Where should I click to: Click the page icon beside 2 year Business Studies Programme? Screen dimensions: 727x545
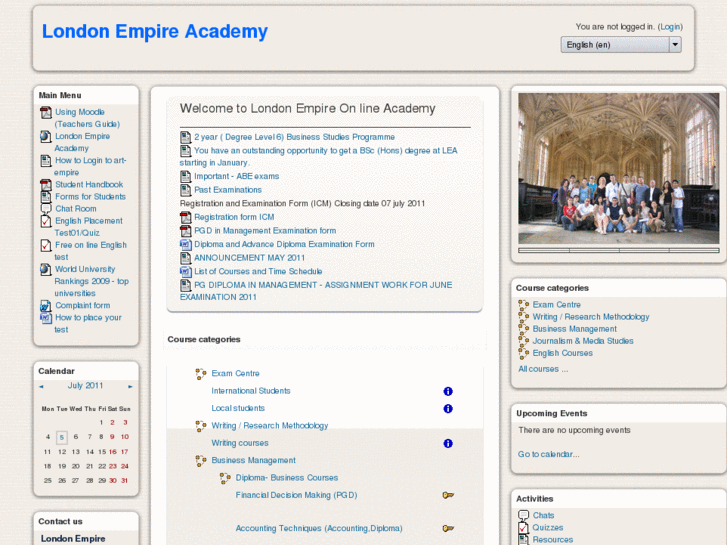[185, 137]
